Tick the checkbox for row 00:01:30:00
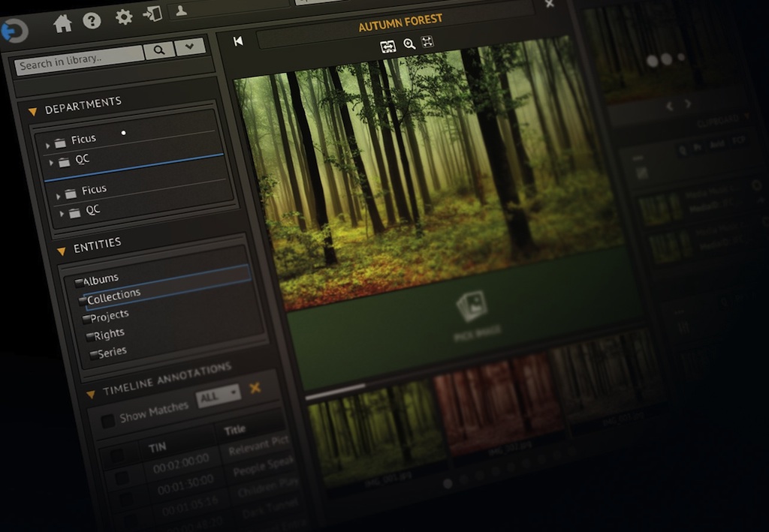 coord(126,499)
